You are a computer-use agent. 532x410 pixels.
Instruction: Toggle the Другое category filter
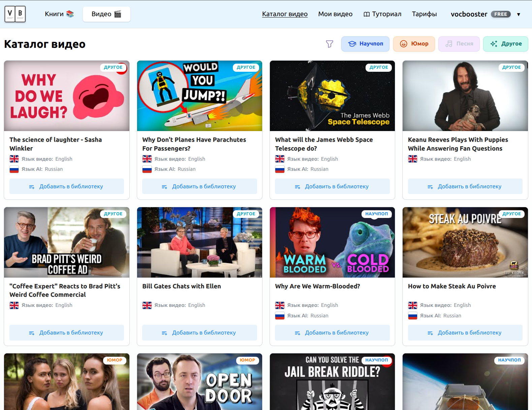point(505,44)
